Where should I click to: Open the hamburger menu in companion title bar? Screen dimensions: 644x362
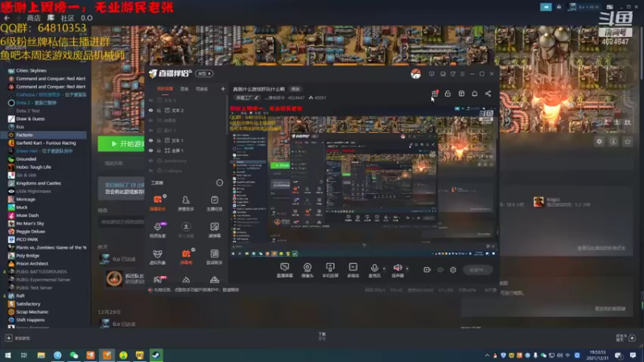[x=462, y=74]
